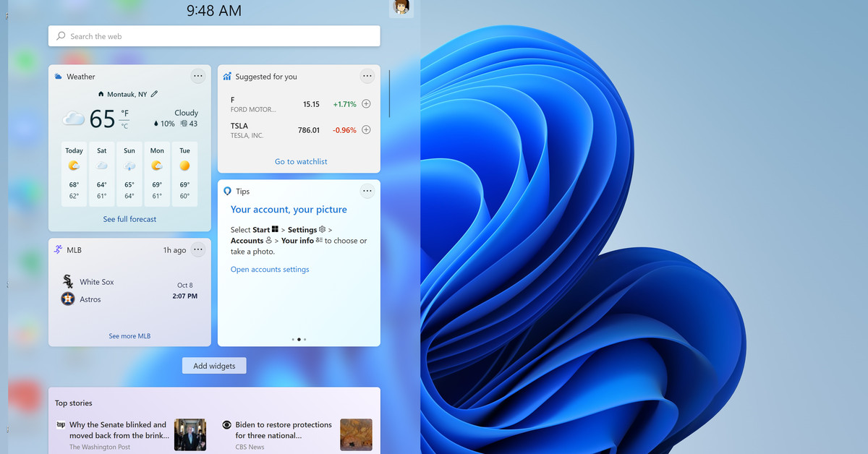The image size is (868, 454).
Task: Open Your account, your picture tip
Action: [x=289, y=210]
